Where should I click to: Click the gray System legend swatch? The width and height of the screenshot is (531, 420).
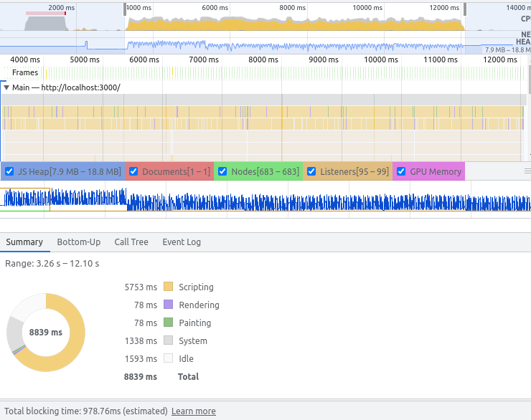pyautogui.click(x=169, y=341)
